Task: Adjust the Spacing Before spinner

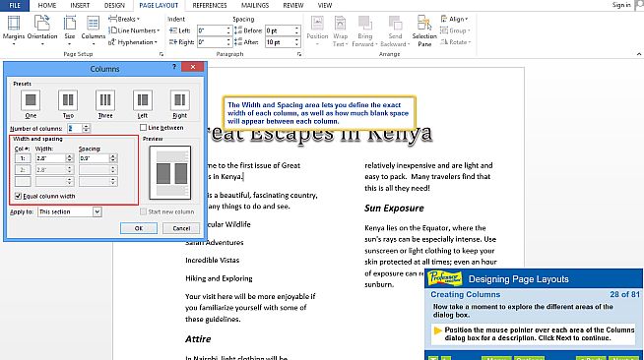Action: click(296, 30)
